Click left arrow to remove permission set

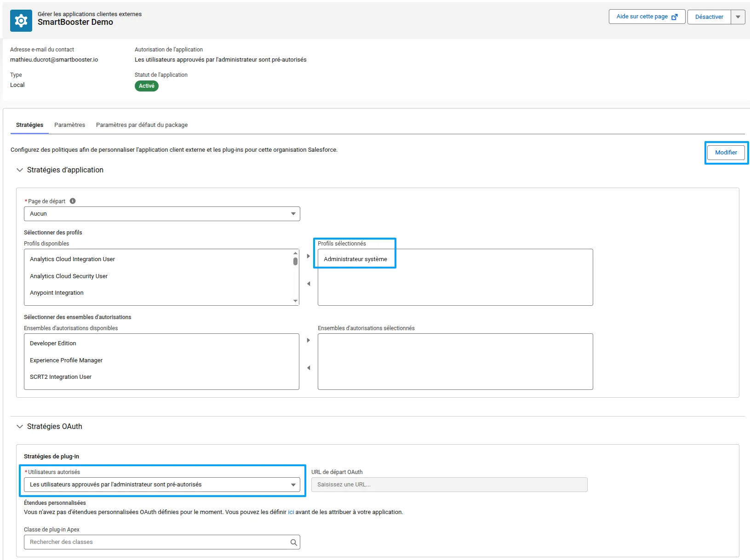click(x=309, y=368)
